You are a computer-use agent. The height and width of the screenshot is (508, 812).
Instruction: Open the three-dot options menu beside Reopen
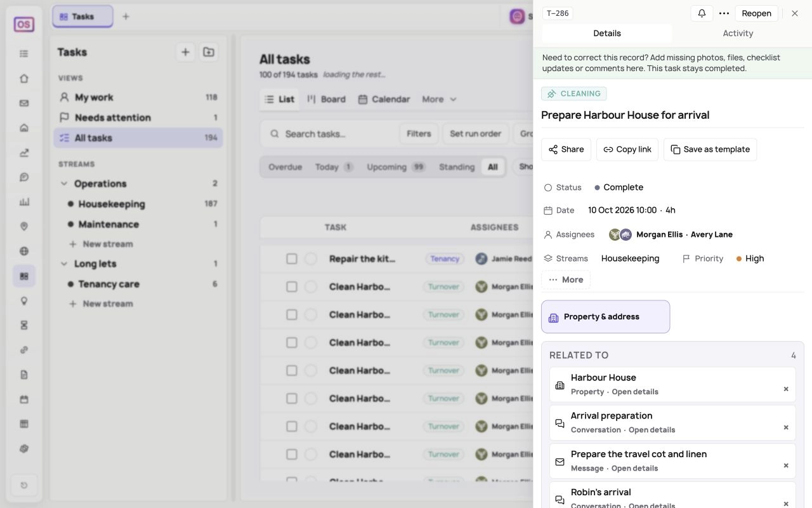coord(724,13)
